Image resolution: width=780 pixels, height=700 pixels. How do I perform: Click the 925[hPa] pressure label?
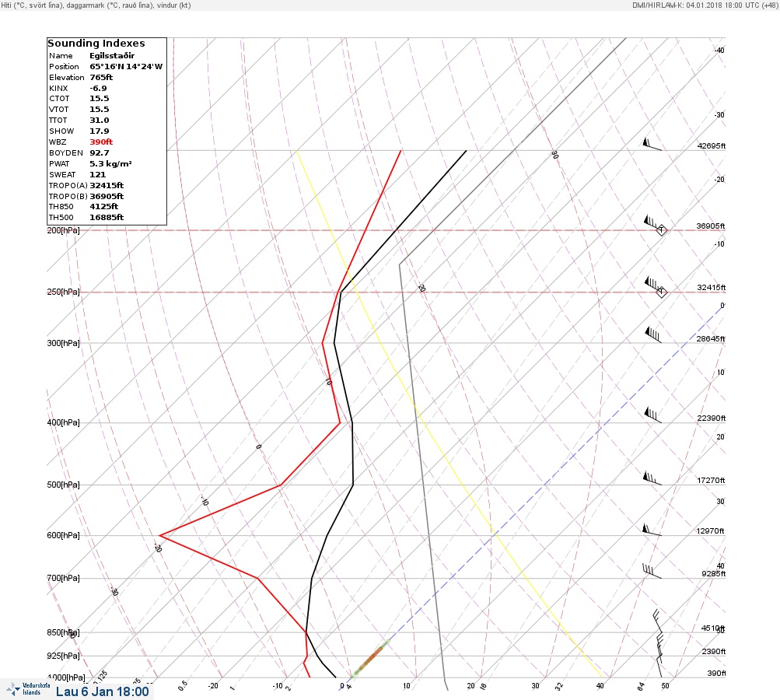coord(63,656)
